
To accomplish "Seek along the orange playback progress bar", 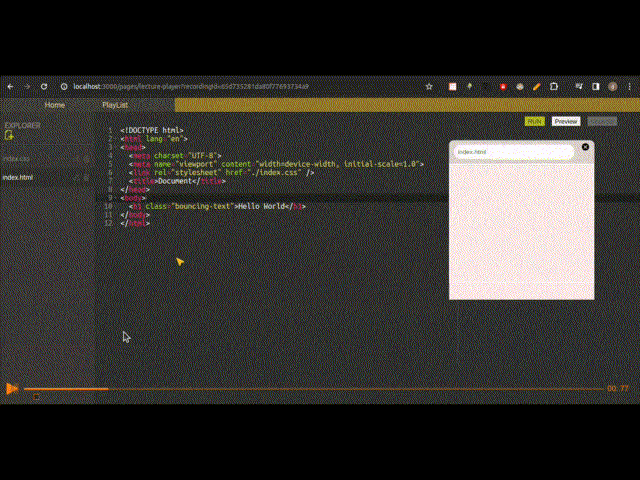I will click(x=313, y=389).
